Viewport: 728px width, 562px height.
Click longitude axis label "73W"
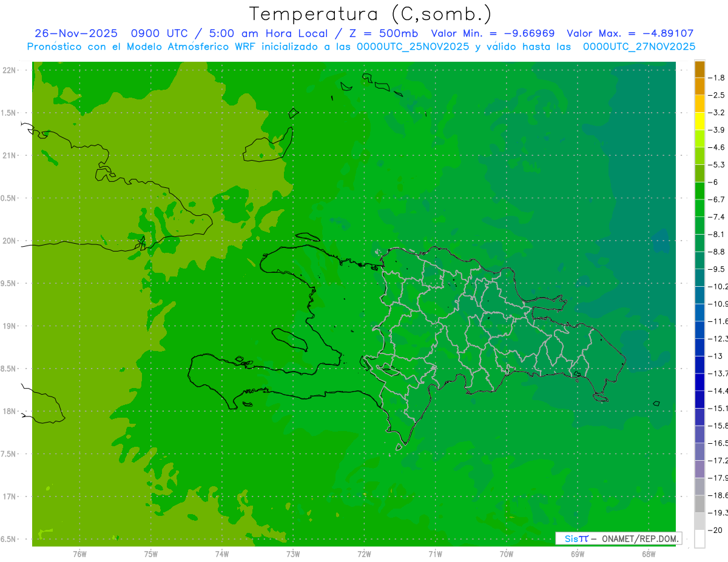click(x=293, y=554)
